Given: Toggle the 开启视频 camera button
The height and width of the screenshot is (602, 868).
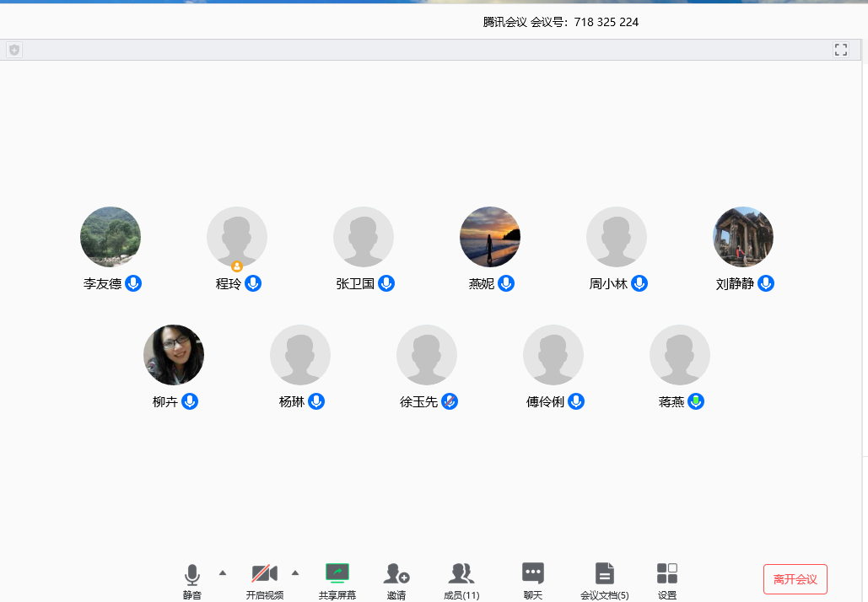Looking at the screenshot, I should 264,574.
